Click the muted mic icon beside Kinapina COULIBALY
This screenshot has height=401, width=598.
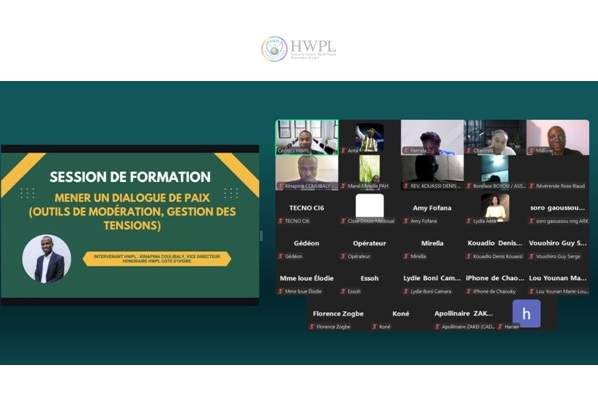[x=281, y=186]
